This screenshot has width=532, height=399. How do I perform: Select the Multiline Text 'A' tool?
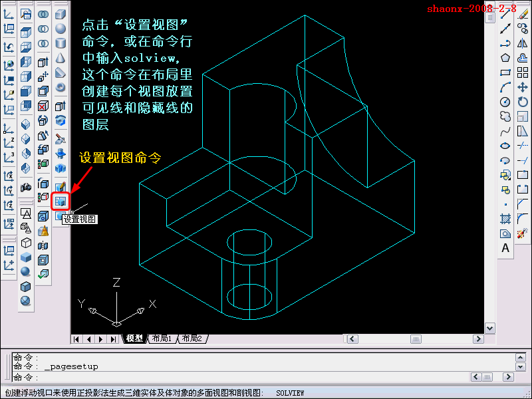(x=505, y=248)
